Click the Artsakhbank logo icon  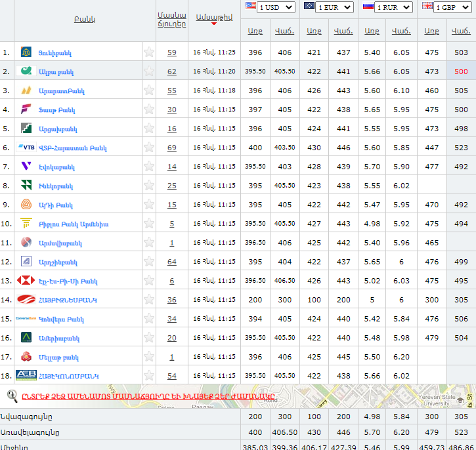(x=26, y=129)
